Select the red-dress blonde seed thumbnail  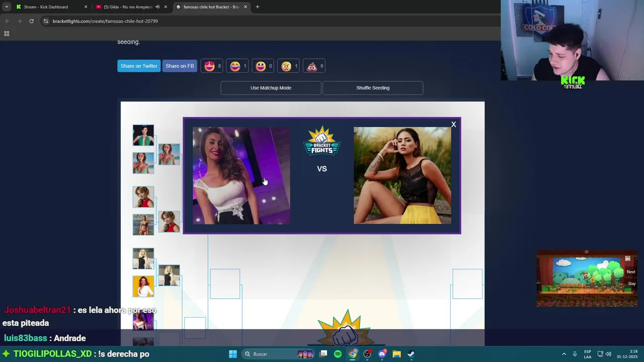[143, 197]
